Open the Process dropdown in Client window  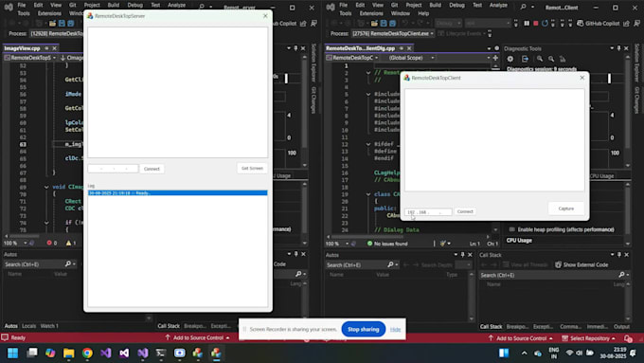432,34
